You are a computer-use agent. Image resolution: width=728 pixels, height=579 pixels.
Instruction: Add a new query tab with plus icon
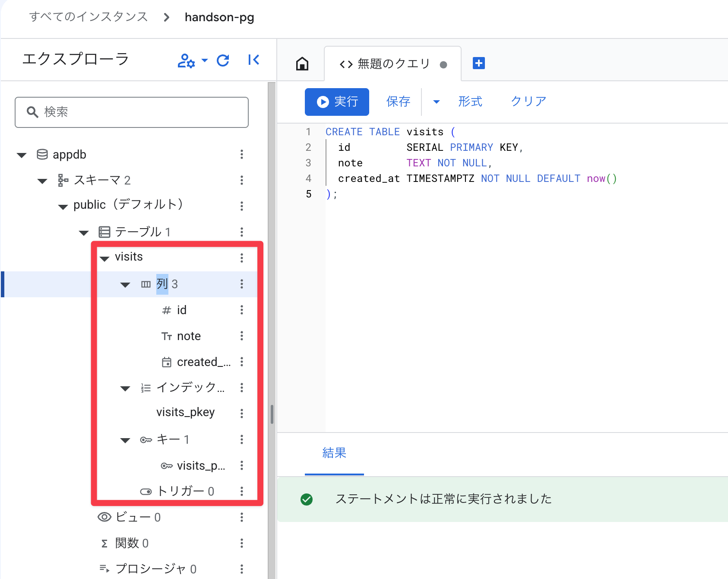point(479,63)
